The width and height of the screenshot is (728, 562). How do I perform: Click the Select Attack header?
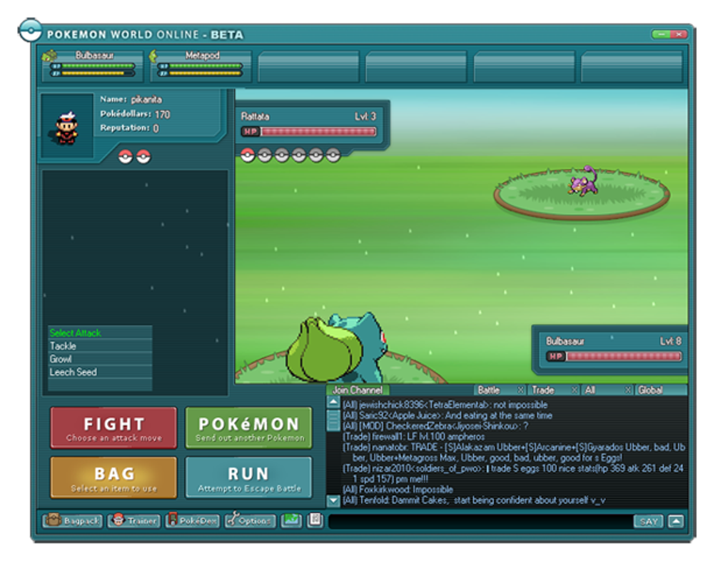[101, 333]
